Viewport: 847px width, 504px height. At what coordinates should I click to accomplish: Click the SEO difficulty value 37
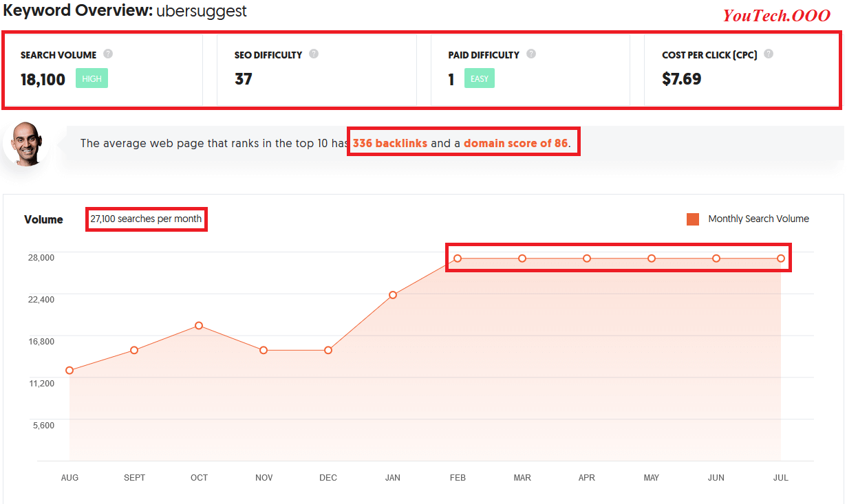tap(244, 79)
